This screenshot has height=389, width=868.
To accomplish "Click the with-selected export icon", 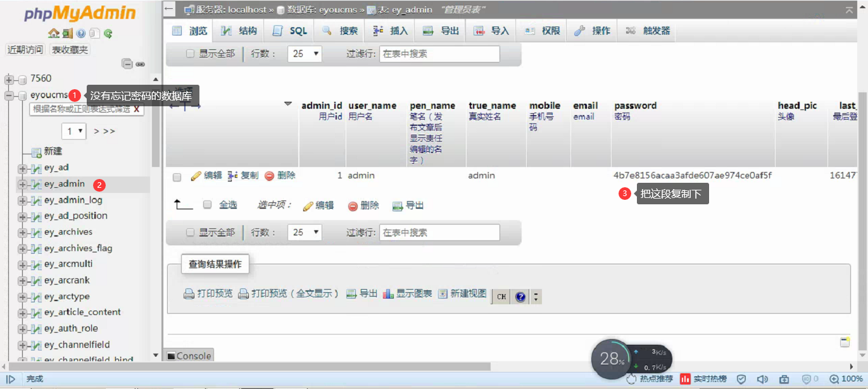I will pos(398,206).
